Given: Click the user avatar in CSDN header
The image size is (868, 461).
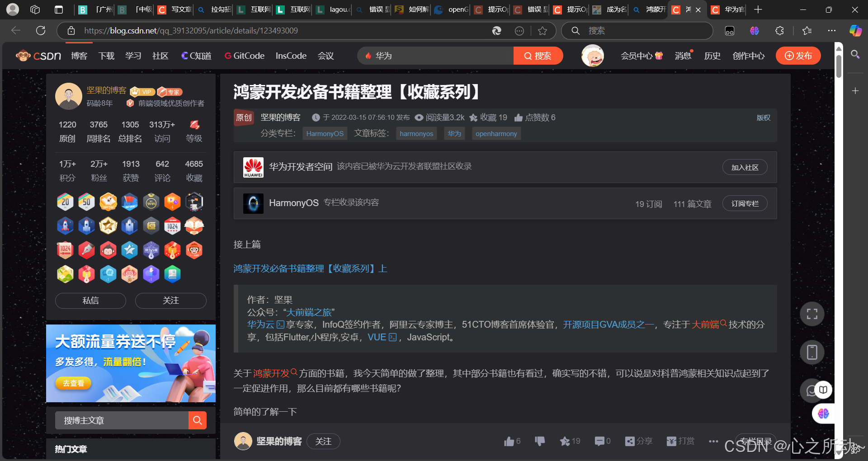Looking at the screenshot, I should tap(593, 56).
